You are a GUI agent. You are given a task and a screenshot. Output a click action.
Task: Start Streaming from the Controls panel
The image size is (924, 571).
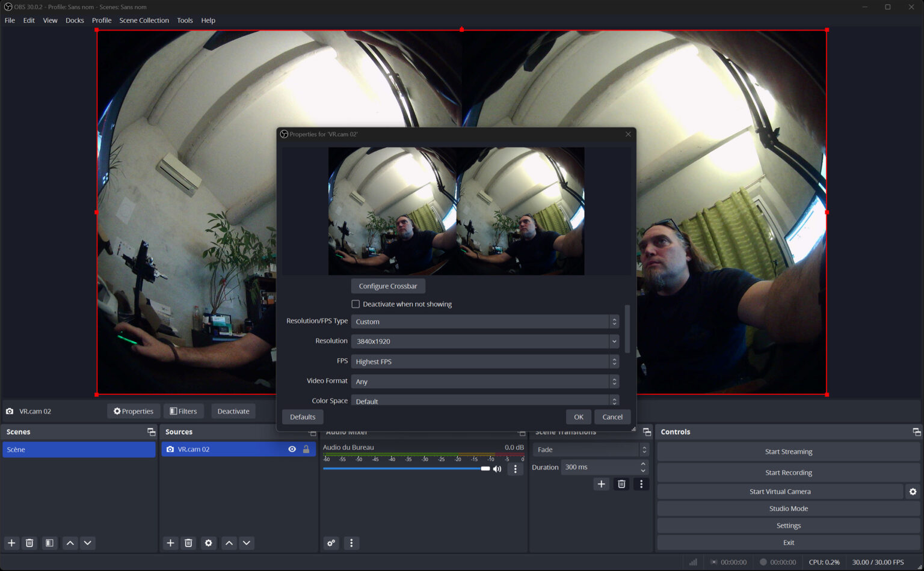click(788, 451)
